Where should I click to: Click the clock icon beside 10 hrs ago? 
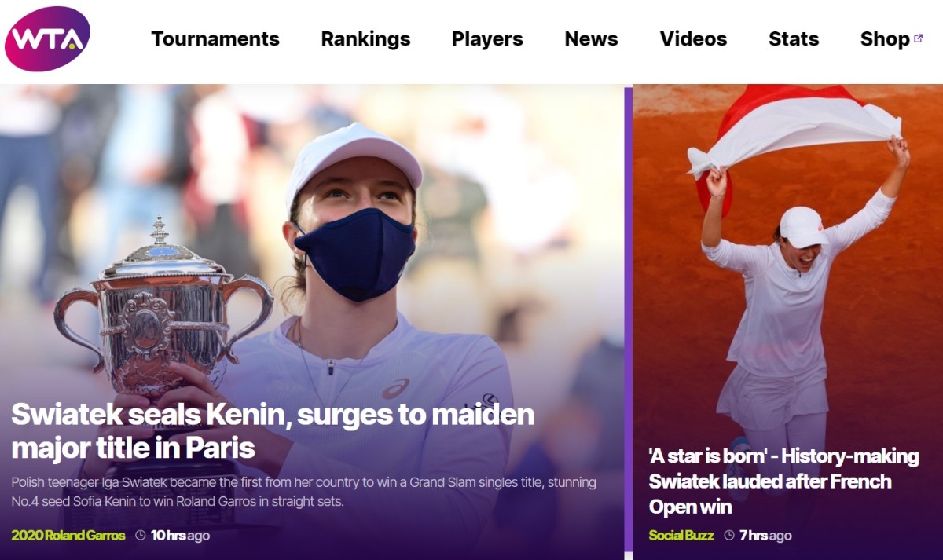coord(141,536)
